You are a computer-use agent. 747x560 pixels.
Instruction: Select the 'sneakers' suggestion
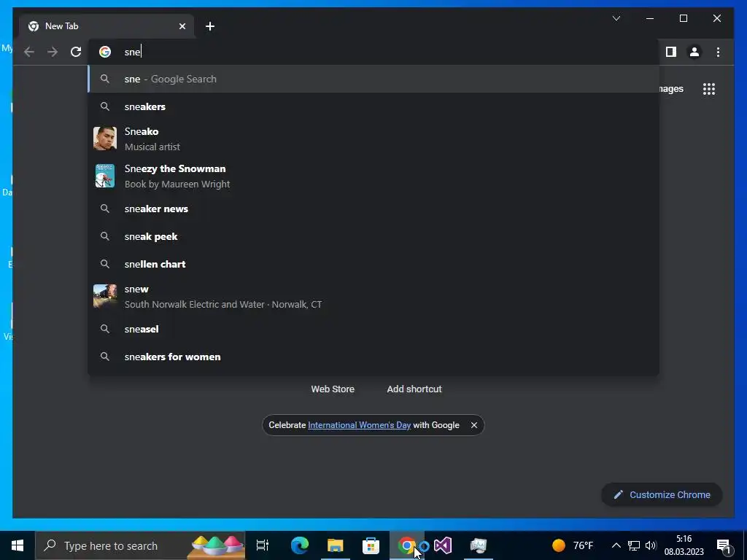click(373, 106)
